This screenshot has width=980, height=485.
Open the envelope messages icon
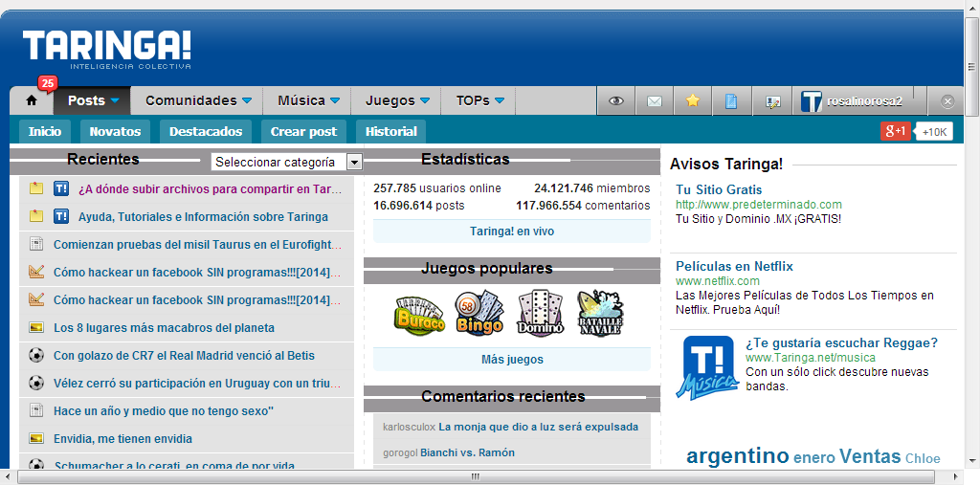(655, 101)
